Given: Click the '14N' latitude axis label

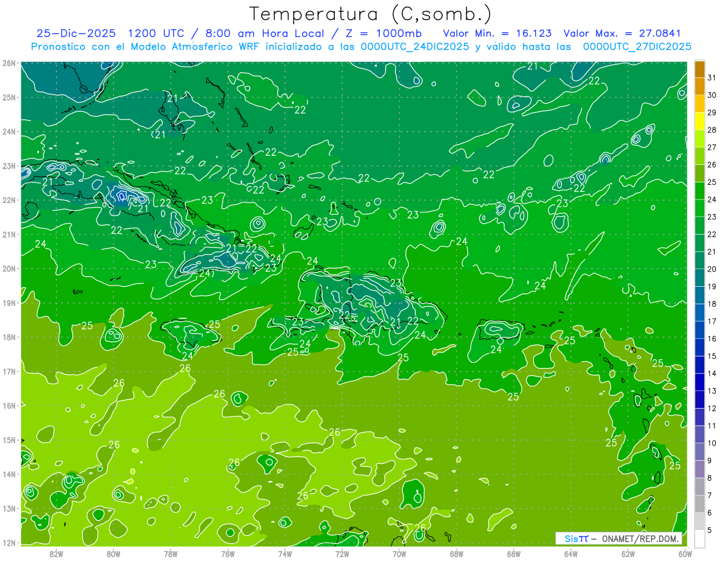Looking at the screenshot, I should coord(8,474).
